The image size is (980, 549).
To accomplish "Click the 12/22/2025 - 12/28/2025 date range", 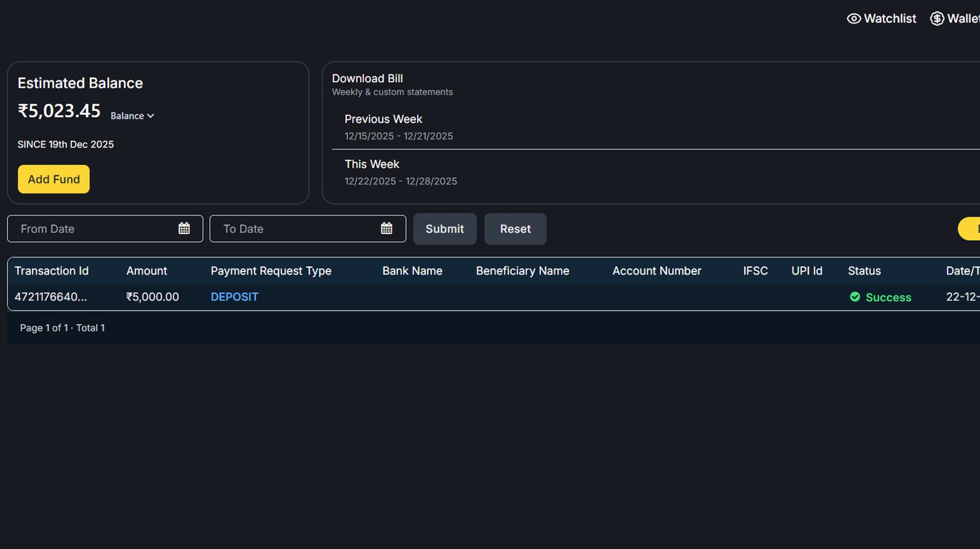I will 401,181.
